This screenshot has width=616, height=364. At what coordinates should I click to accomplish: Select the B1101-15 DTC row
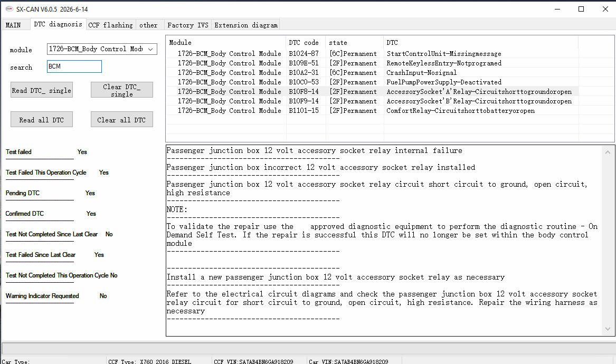pyautogui.click(x=372, y=110)
